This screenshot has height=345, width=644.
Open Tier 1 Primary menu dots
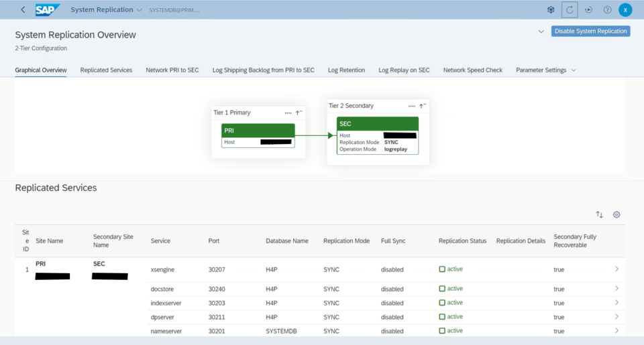point(288,113)
